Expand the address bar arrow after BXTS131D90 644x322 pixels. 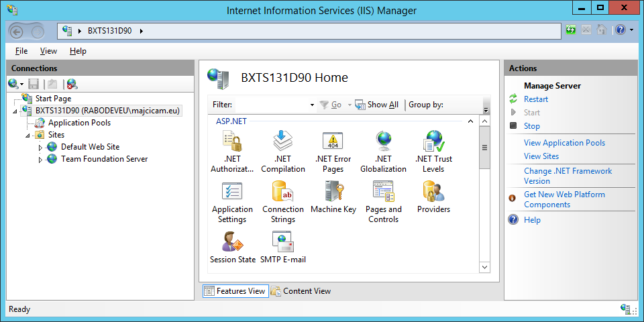(x=142, y=31)
